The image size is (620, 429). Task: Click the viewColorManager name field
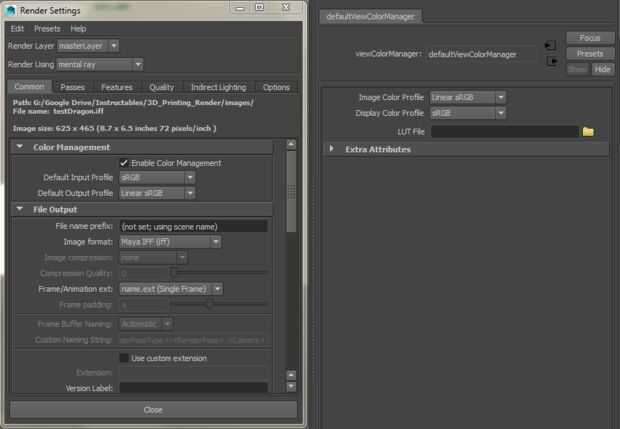(482, 54)
